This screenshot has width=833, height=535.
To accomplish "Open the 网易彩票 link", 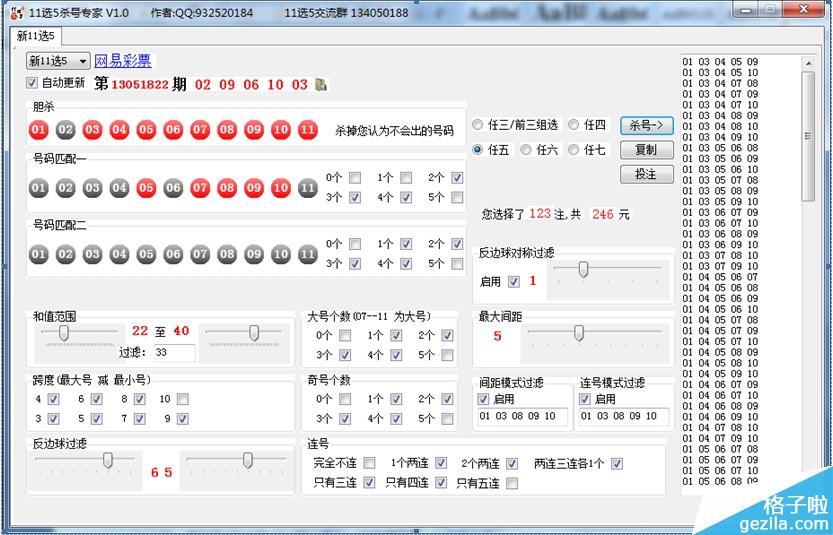I will tap(123, 61).
